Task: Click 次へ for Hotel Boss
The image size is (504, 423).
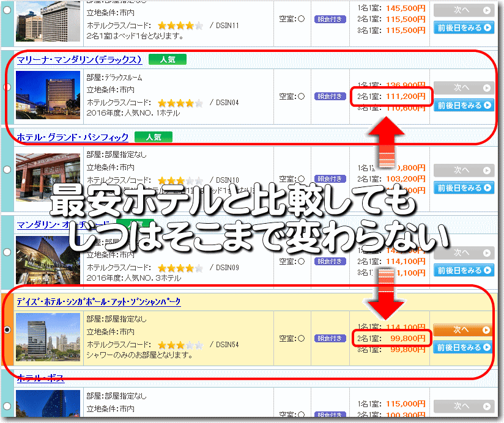Action: [x=464, y=406]
